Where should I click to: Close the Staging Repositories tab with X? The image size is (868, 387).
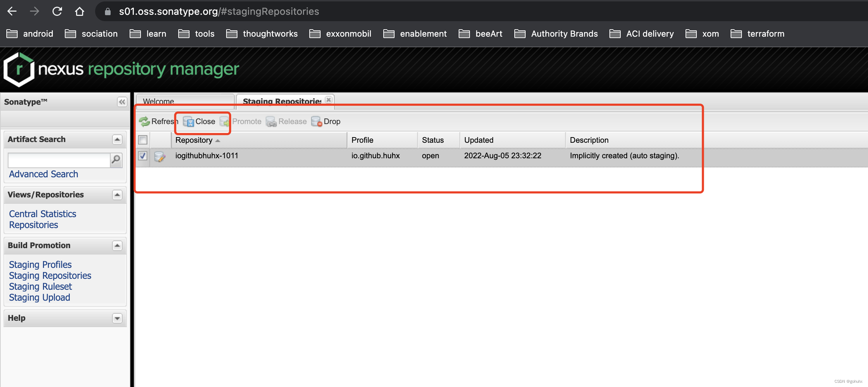click(328, 100)
